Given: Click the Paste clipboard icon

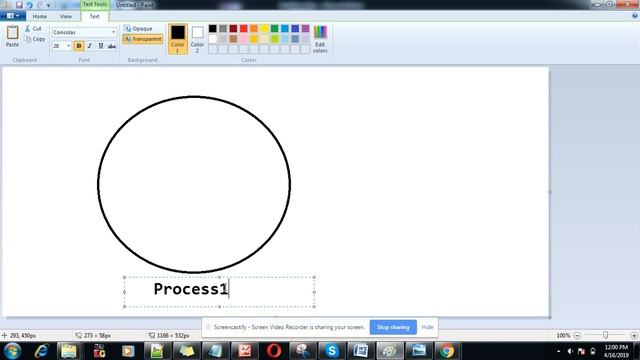Looking at the screenshot, I should click(x=12, y=33).
